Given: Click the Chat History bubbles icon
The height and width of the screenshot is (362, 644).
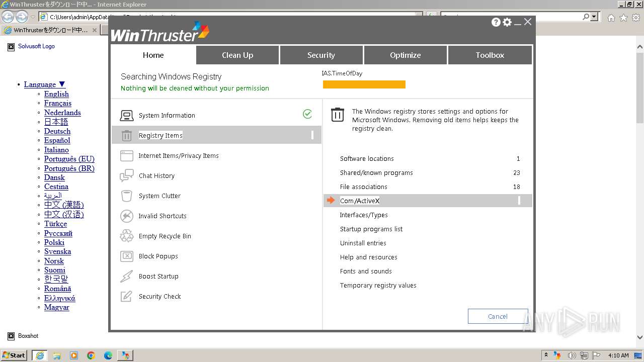Looking at the screenshot, I should tap(127, 176).
